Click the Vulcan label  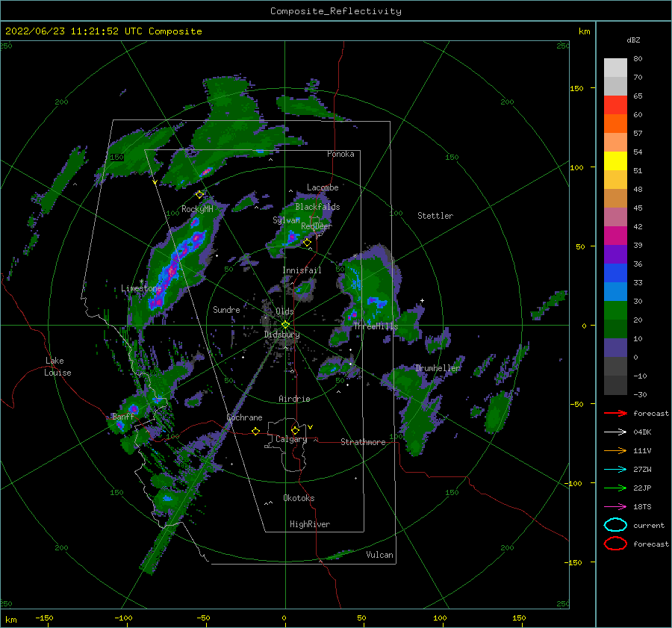coord(379,555)
